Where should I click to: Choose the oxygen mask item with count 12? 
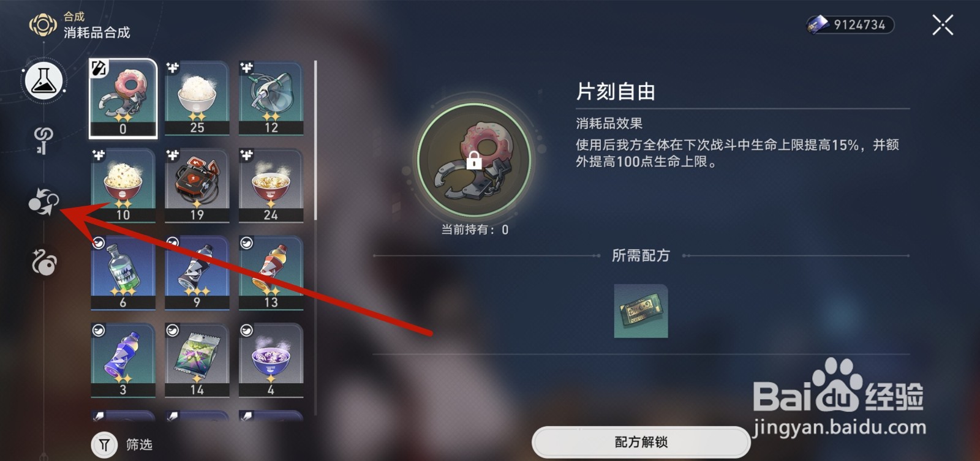click(x=271, y=98)
